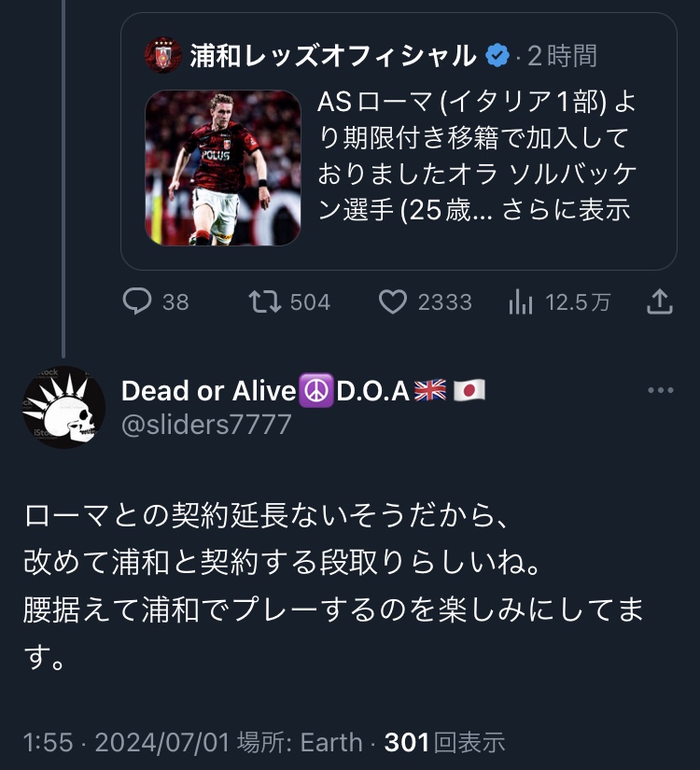Tap the share upload icon
This screenshot has width=700, height=770.
(x=659, y=301)
